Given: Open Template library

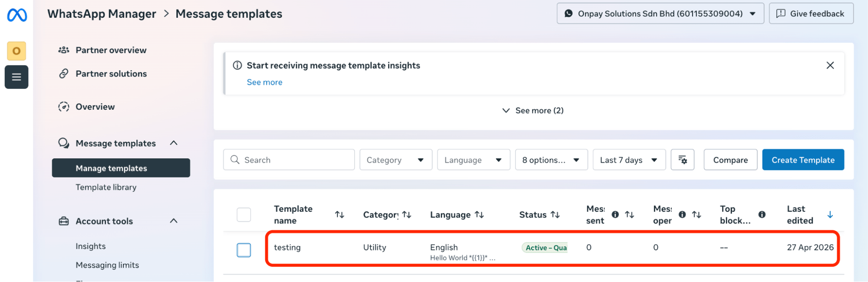Looking at the screenshot, I should click(106, 187).
